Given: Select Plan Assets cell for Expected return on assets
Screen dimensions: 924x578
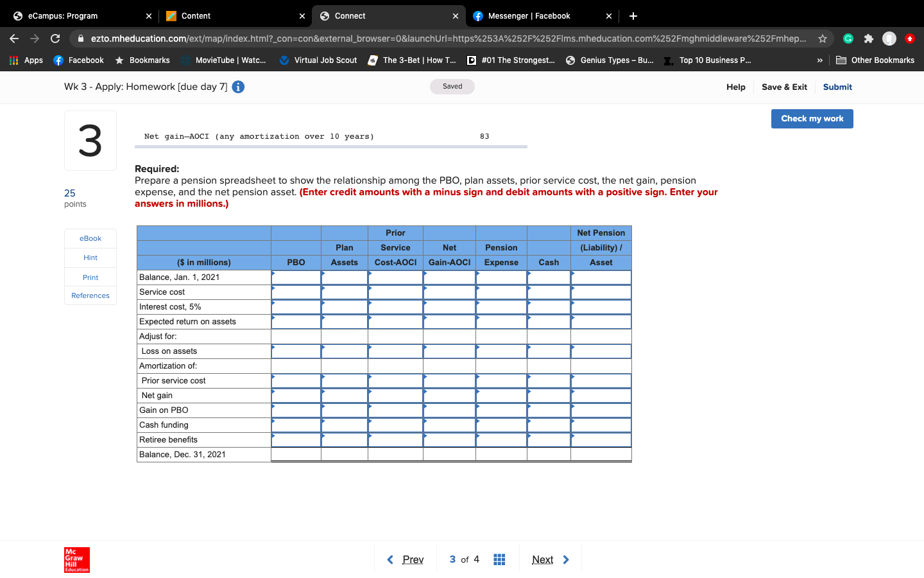Looking at the screenshot, I should tap(345, 322).
